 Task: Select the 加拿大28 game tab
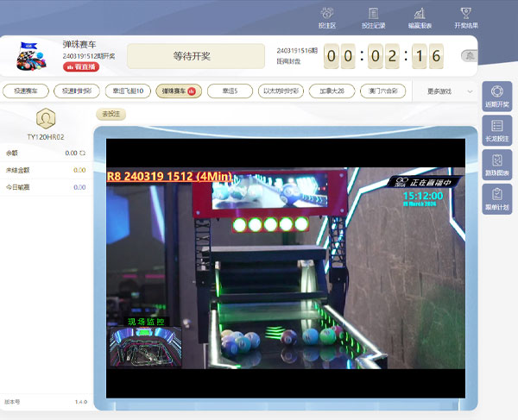(x=332, y=91)
